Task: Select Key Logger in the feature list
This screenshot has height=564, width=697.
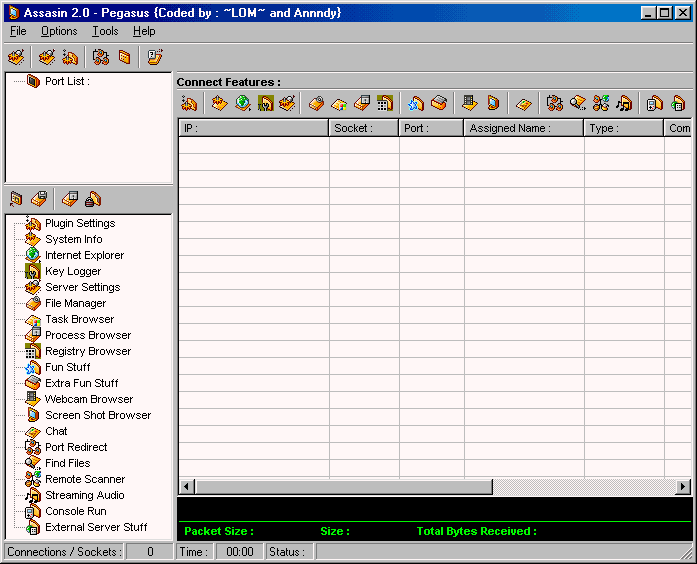Action: (72, 271)
